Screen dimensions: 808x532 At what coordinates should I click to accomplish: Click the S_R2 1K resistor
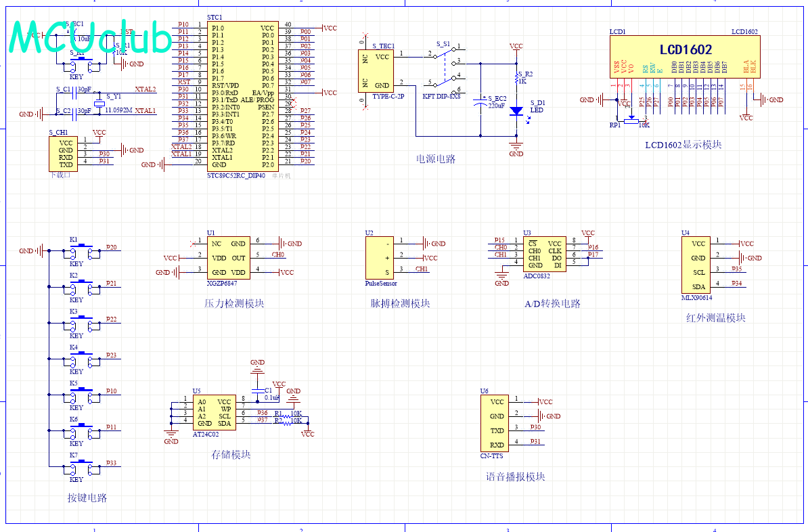(516, 79)
